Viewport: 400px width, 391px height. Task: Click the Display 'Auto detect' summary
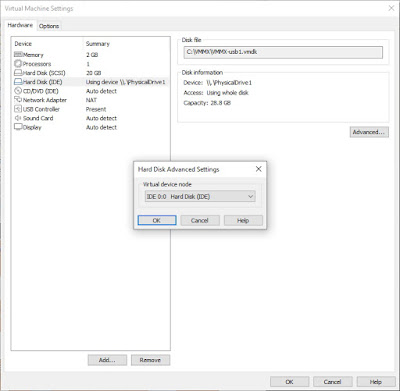[101, 127]
